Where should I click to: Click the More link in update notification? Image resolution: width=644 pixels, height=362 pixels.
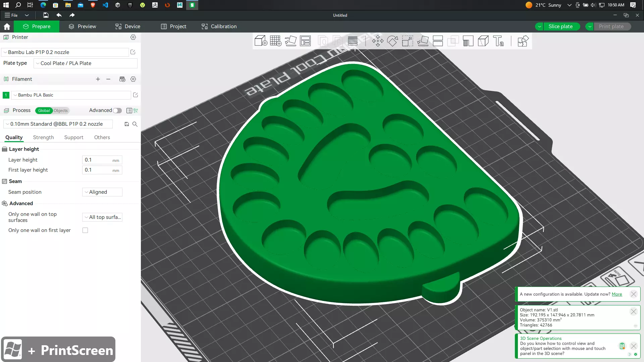(x=616, y=294)
